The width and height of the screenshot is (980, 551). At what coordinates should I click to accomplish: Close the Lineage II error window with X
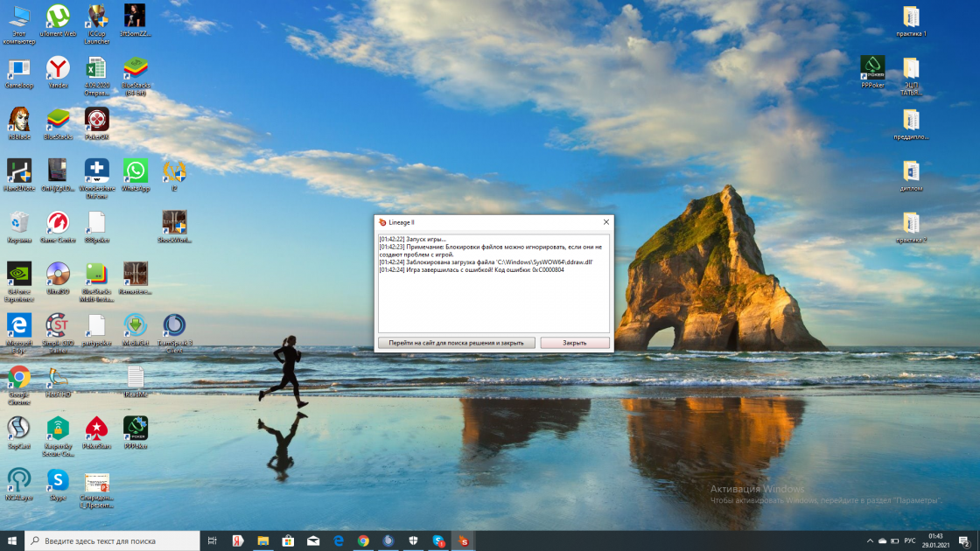coord(605,222)
